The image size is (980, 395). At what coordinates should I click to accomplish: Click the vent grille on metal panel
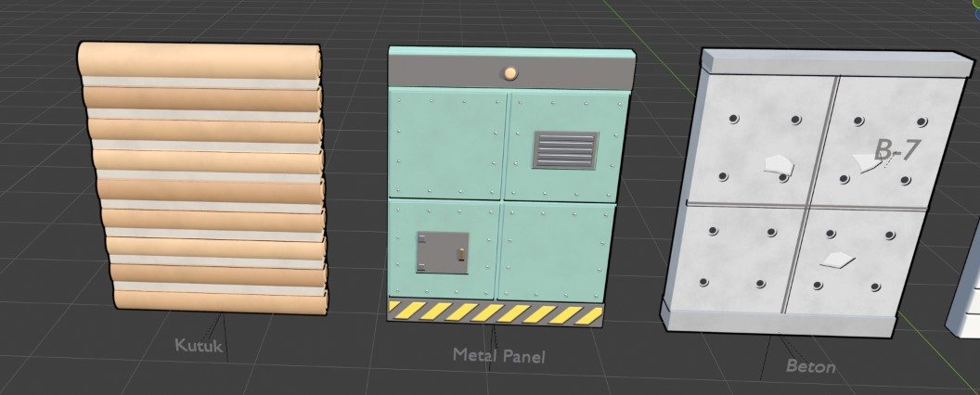pyautogui.click(x=565, y=150)
